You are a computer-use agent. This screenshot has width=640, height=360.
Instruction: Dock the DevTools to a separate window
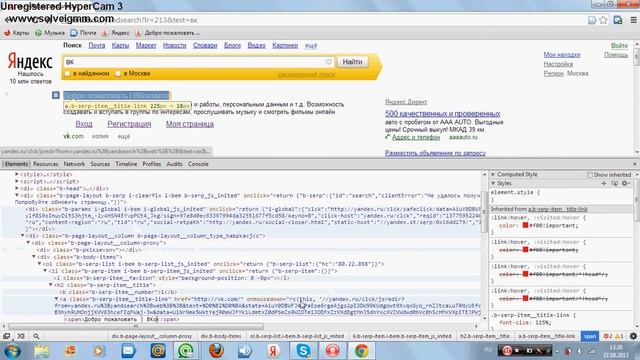[7, 336]
